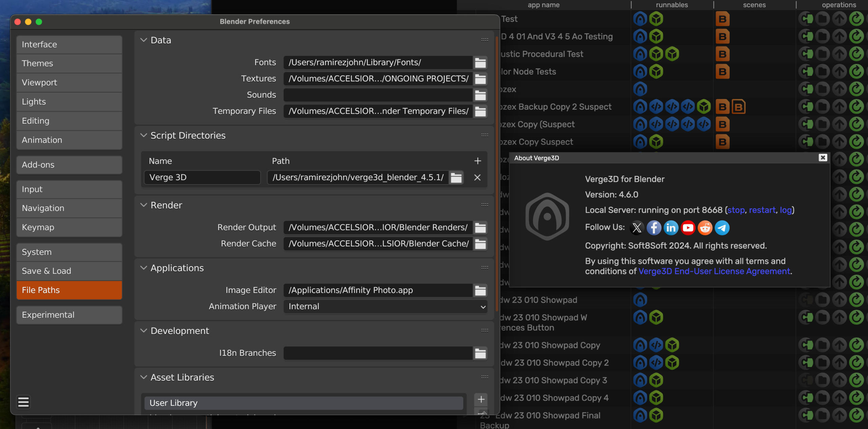
Task: Browse for the Fonts directory folder icon
Action: click(480, 63)
